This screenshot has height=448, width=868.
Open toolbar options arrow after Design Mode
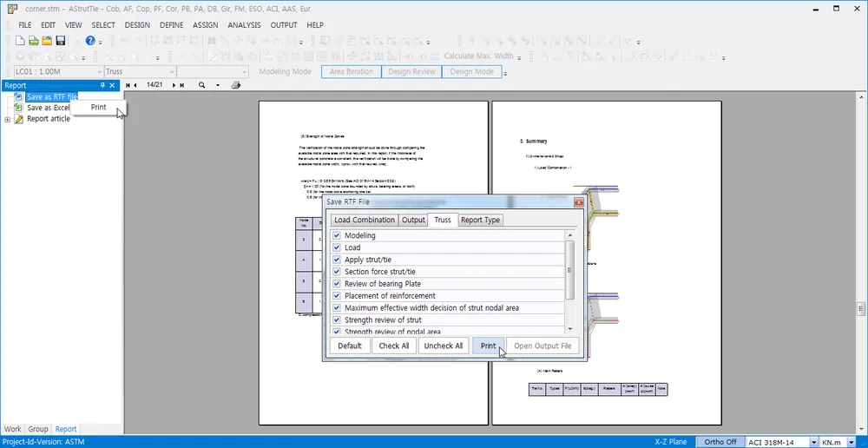pos(505,74)
